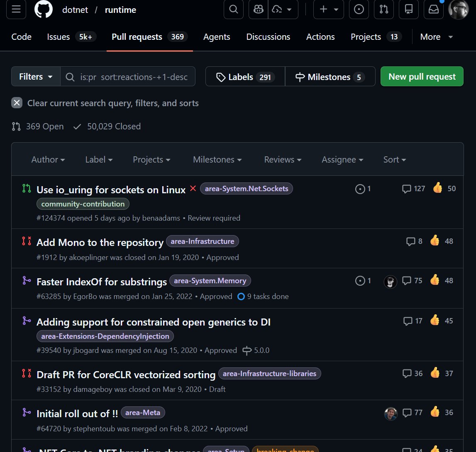This screenshot has width=476, height=452.
Task: Filter by area-Extensions-DependencyInjection label
Action: [x=105, y=336]
